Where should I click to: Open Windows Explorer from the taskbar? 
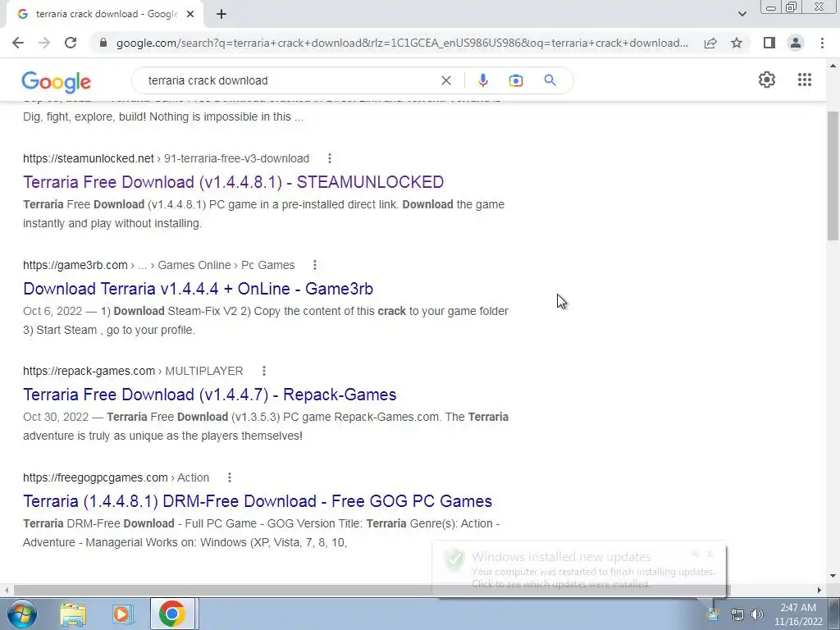[73, 614]
